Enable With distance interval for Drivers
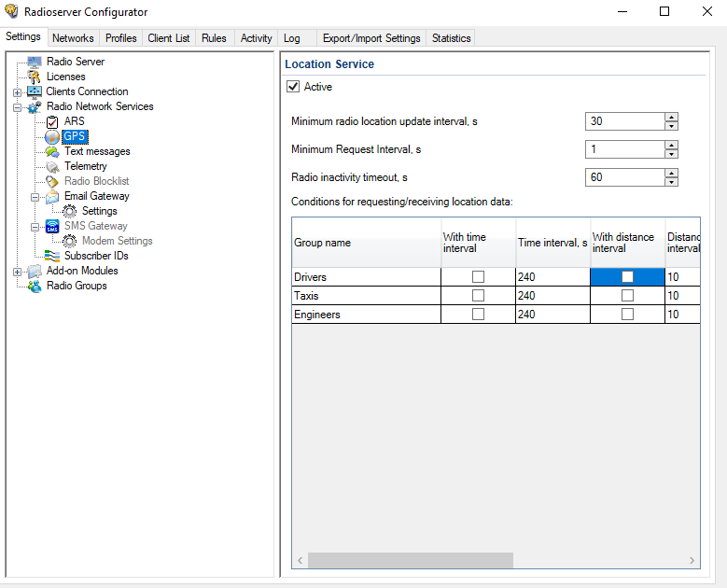Viewport: 727px width, 588px height. pos(627,277)
